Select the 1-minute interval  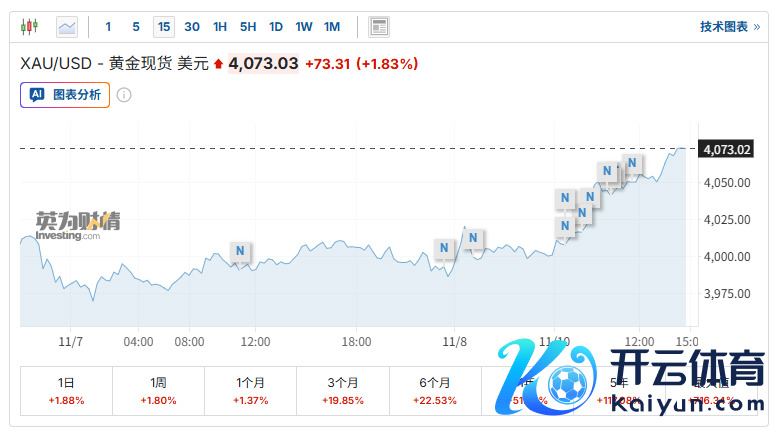tap(108, 26)
